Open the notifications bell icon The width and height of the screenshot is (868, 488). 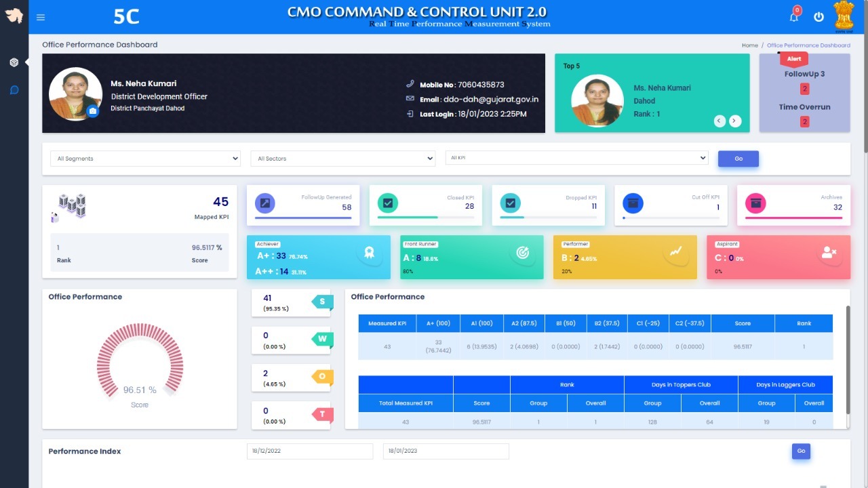pos(793,18)
